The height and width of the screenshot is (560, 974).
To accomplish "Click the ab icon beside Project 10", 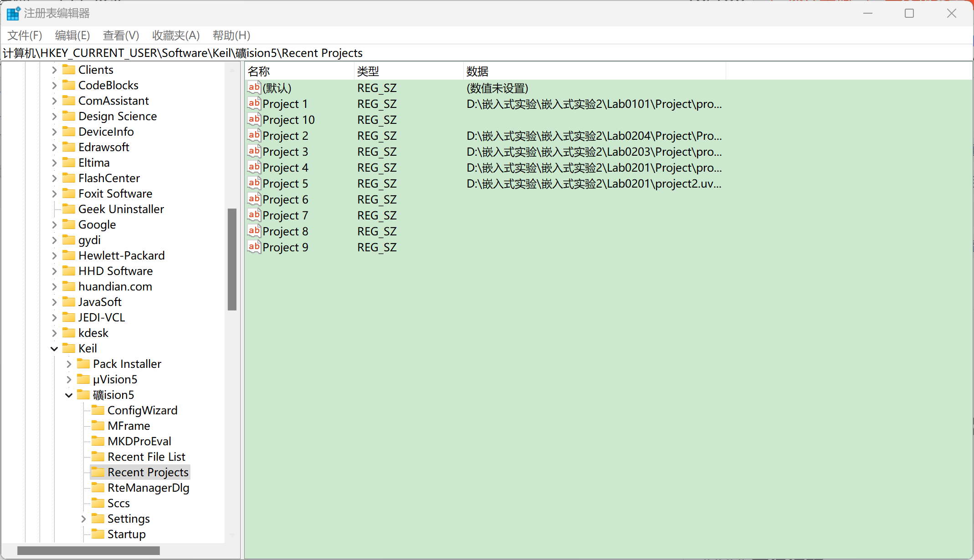I will coord(254,120).
